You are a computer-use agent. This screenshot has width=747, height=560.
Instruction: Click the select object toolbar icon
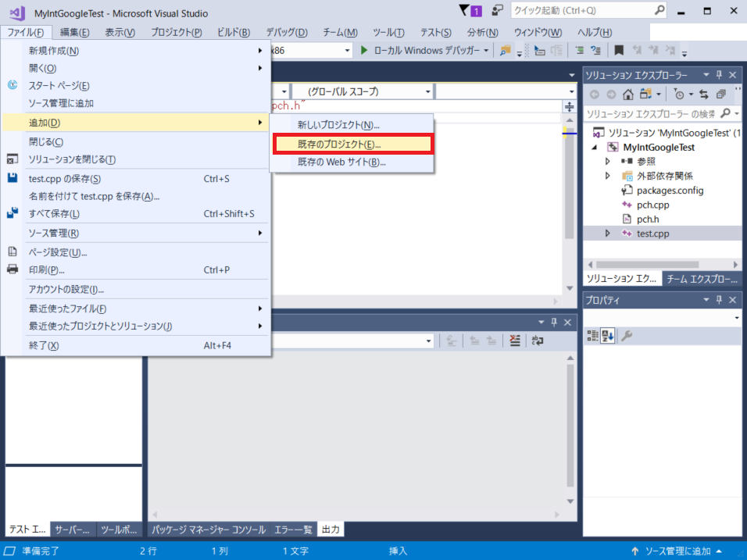pyautogui.click(x=539, y=51)
